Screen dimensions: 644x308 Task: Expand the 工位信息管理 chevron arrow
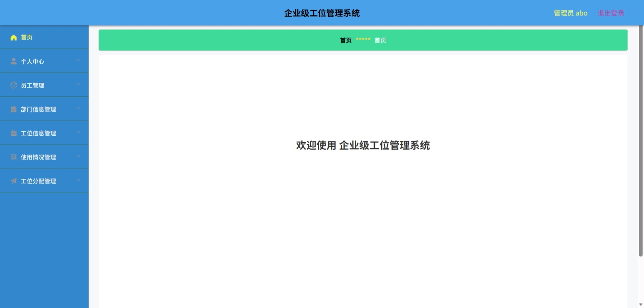coord(78,132)
